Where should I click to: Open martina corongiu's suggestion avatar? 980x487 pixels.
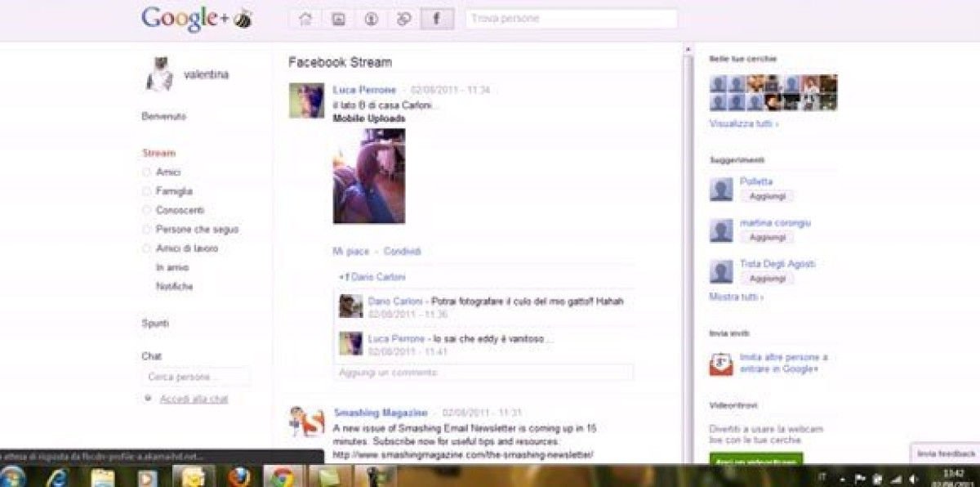tap(721, 231)
